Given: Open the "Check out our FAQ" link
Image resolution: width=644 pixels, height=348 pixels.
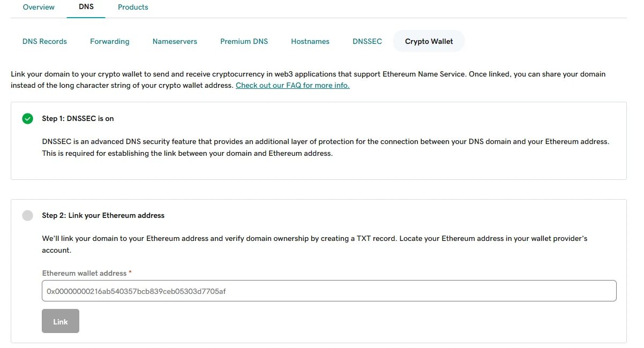Looking at the screenshot, I should [293, 85].
